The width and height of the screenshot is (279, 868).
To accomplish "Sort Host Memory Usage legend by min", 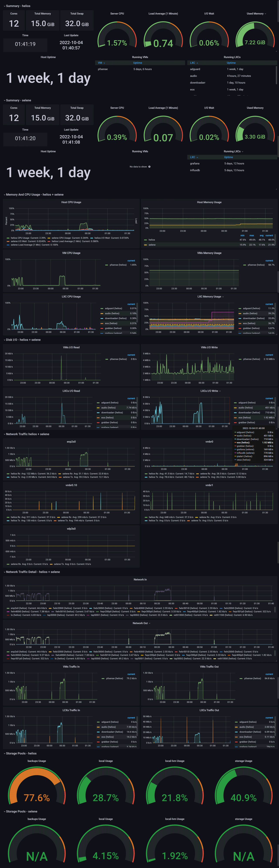I will pyautogui.click(x=242, y=236).
